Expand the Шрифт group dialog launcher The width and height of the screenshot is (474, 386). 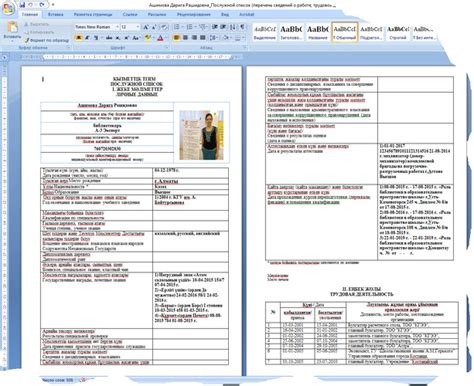(x=166, y=48)
